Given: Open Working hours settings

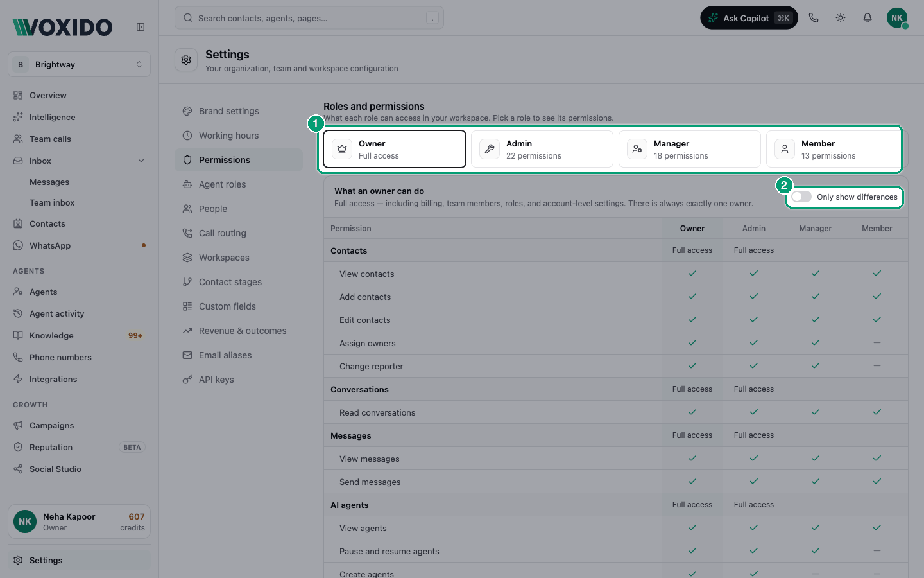Looking at the screenshot, I should pyautogui.click(x=239, y=136).
